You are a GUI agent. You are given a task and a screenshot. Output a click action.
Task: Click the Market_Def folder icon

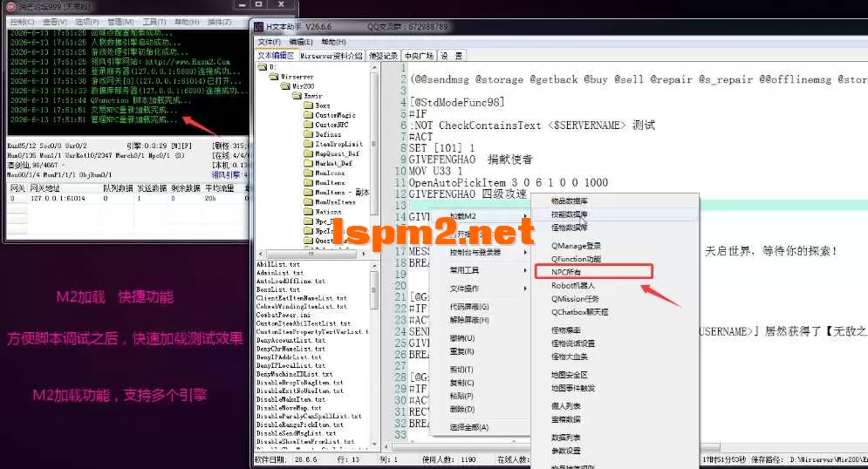point(308,163)
